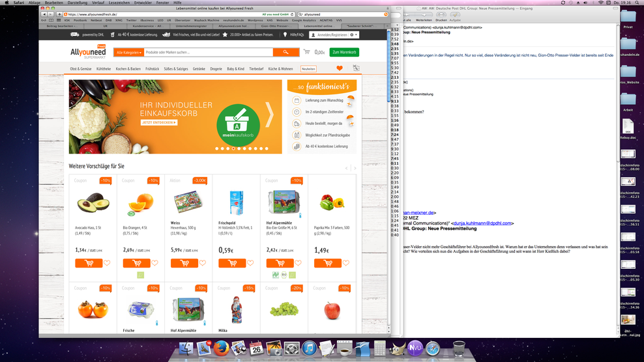Click the green Zum Warenkorb button

click(344, 52)
